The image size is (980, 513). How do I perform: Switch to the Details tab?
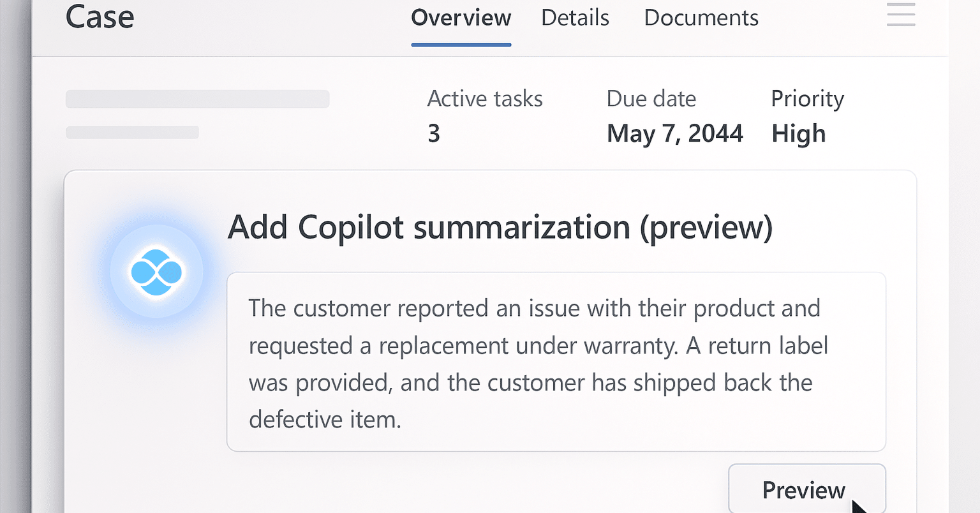(574, 18)
